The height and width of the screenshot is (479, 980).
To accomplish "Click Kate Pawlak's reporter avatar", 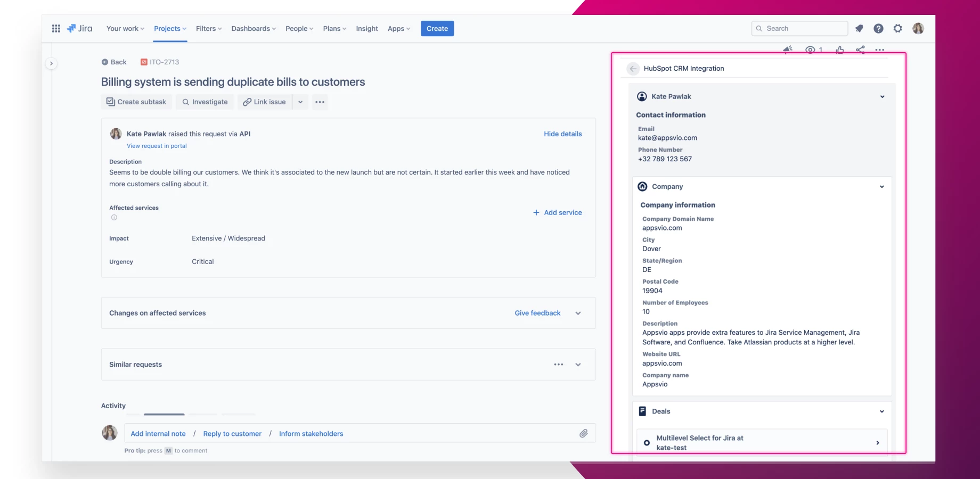I will tap(116, 134).
